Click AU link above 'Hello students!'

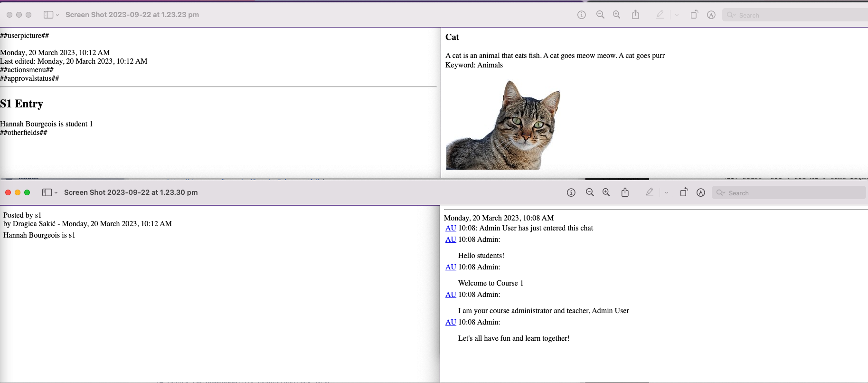coord(451,239)
